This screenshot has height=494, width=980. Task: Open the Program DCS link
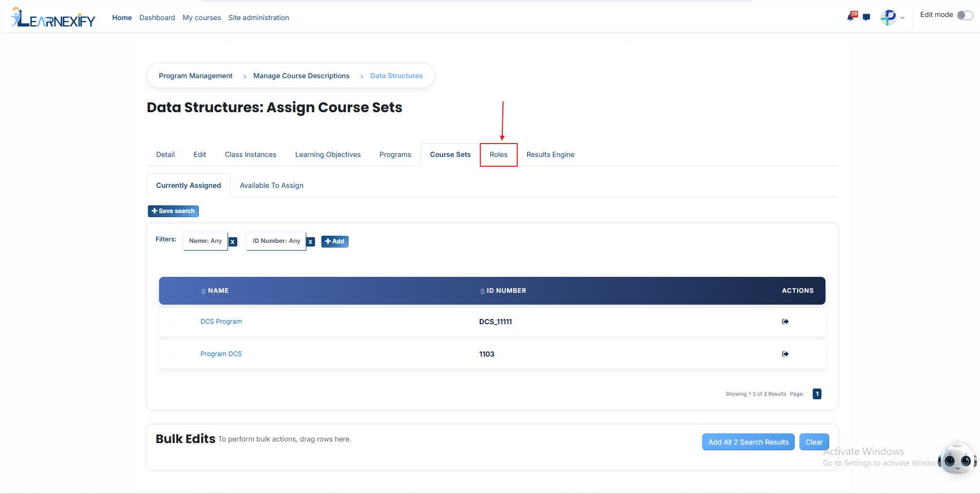tap(221, 354)
